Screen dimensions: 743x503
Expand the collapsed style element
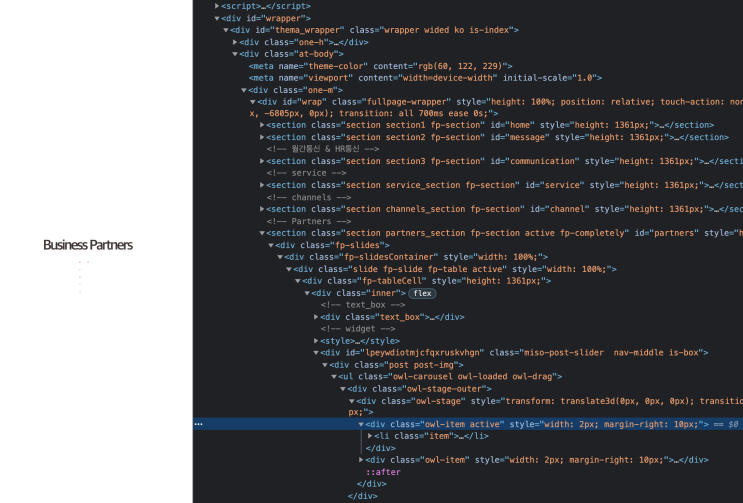(316, 341)
